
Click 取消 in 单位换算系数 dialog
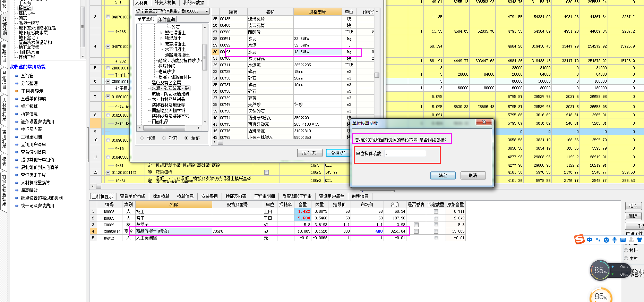point(473,175)
